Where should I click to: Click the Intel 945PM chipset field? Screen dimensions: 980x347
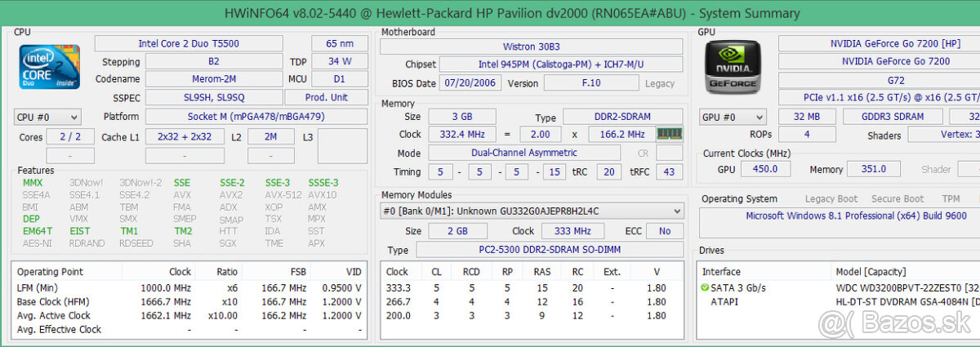click(562, 65)
